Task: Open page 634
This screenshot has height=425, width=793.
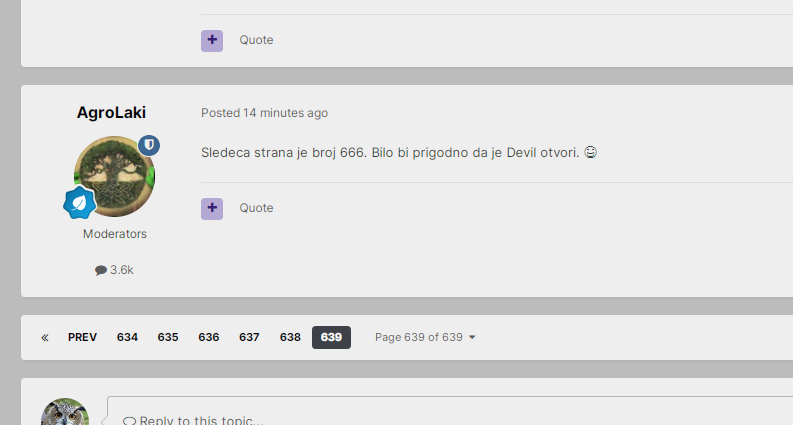Action: [x=127, y=337]
